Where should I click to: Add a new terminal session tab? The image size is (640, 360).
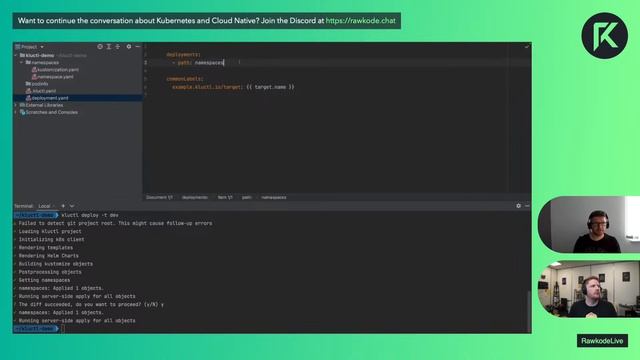(x=63, y=206)
